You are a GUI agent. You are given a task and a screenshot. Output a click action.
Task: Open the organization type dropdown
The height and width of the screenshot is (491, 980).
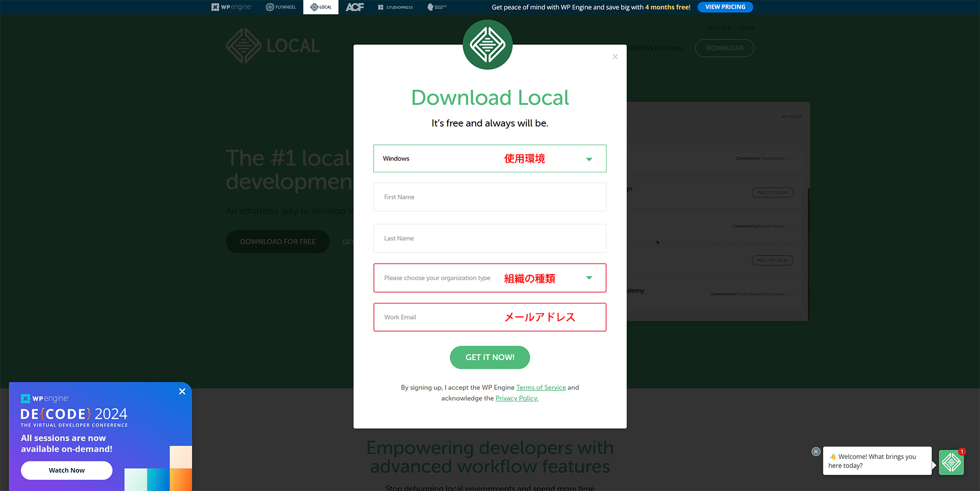490,278
